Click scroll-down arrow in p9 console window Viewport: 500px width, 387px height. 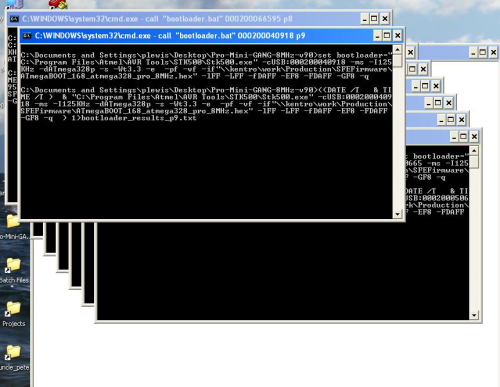tap(397, 214)
